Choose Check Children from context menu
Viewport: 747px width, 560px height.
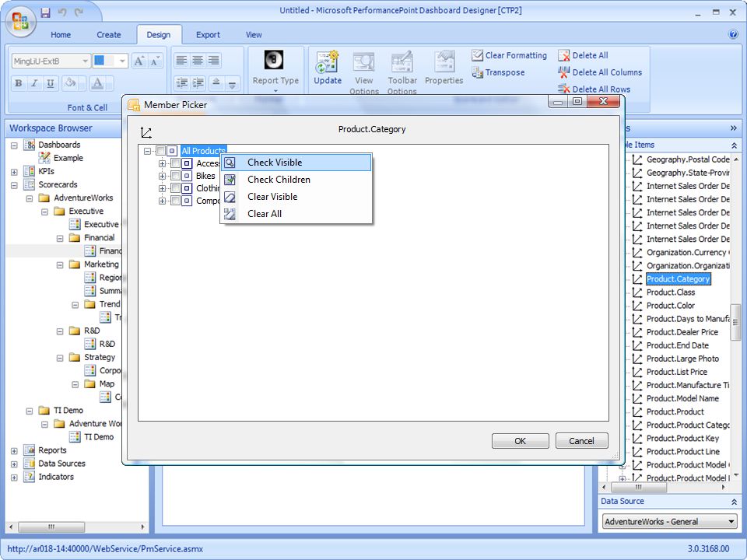(296, 180)
